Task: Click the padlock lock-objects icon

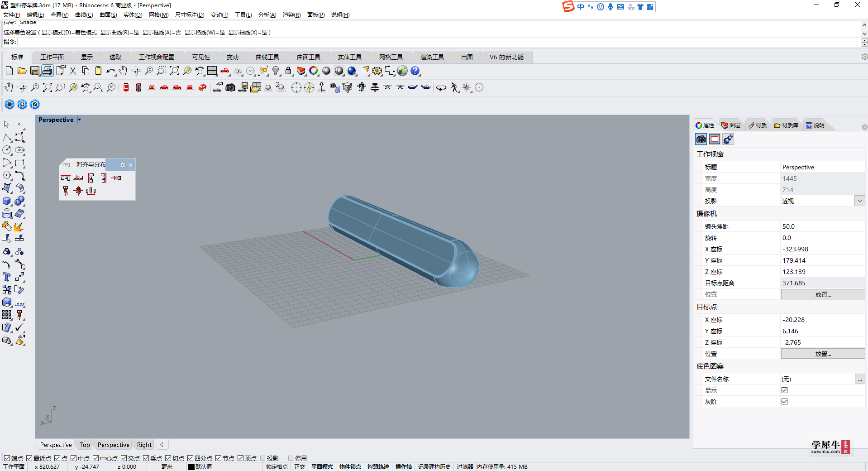Action: (x=288, y=71)
